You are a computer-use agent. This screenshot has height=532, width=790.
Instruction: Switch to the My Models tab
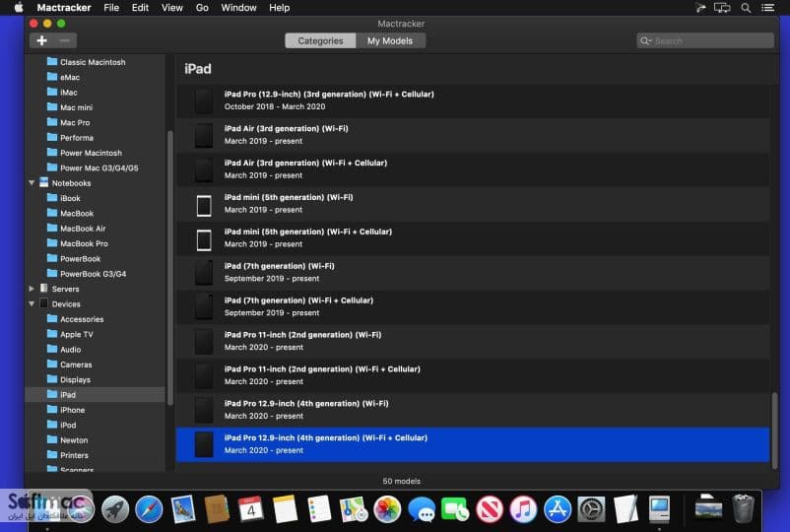point(390,40)
